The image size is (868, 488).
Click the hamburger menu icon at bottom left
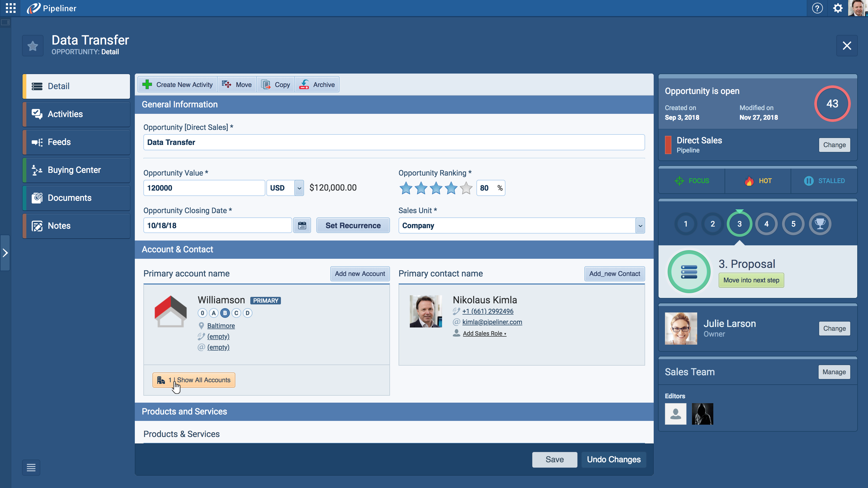[x=31, y=467]
